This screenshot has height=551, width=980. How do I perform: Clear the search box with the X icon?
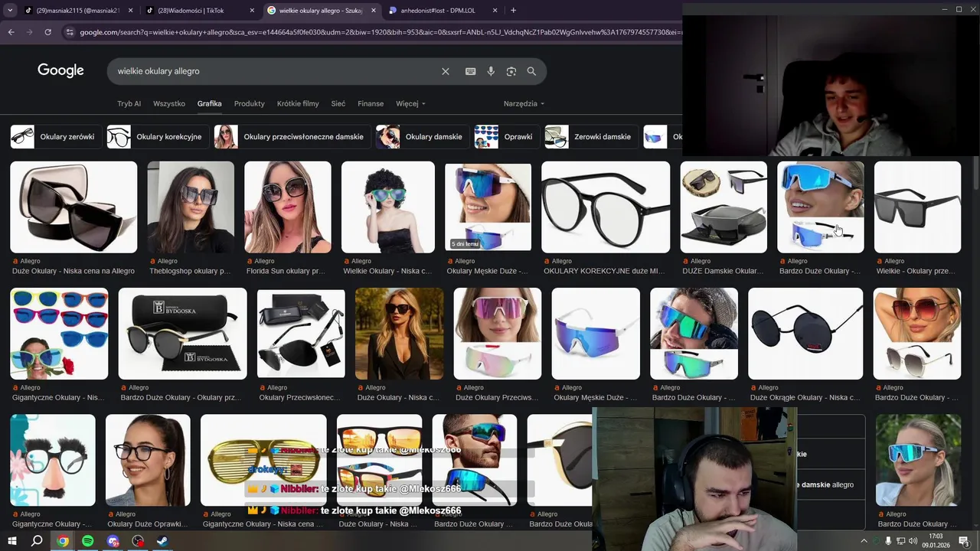(x=446, y=71)
